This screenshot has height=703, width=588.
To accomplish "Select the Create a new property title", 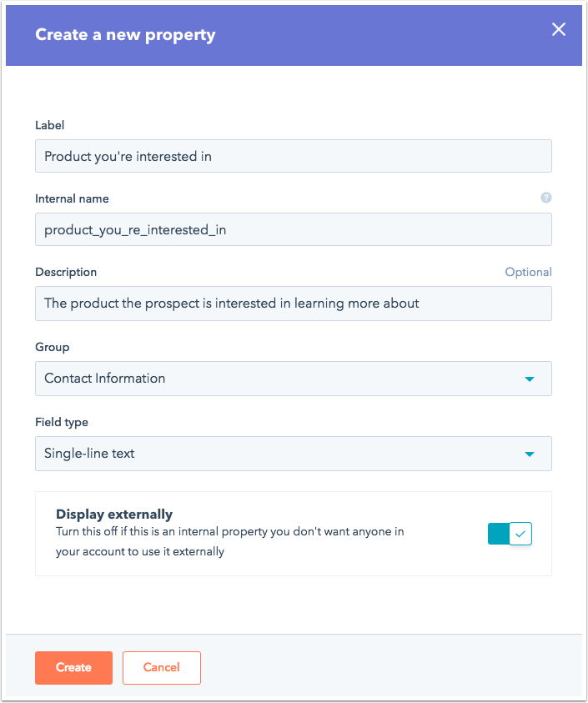I will coord(125,35).
